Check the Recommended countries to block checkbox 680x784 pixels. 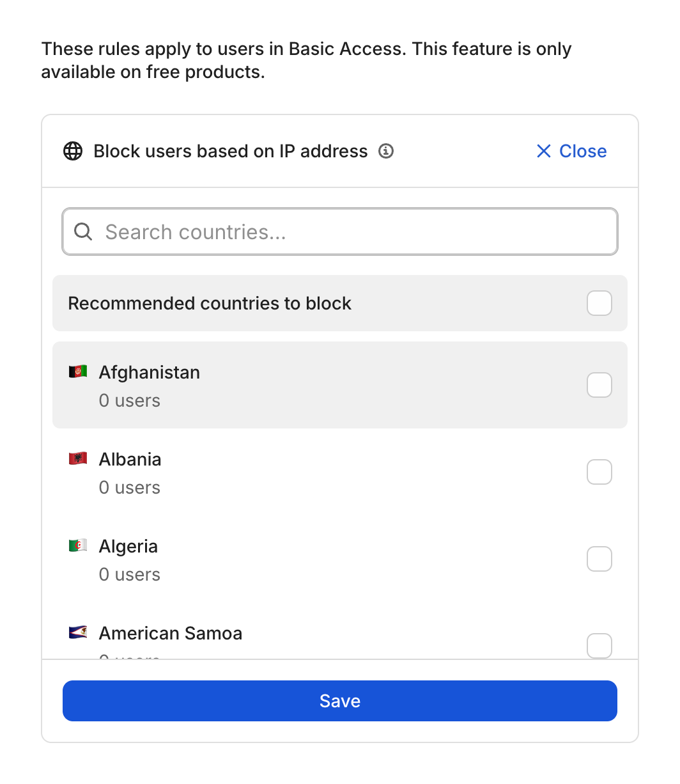(599, 303)
